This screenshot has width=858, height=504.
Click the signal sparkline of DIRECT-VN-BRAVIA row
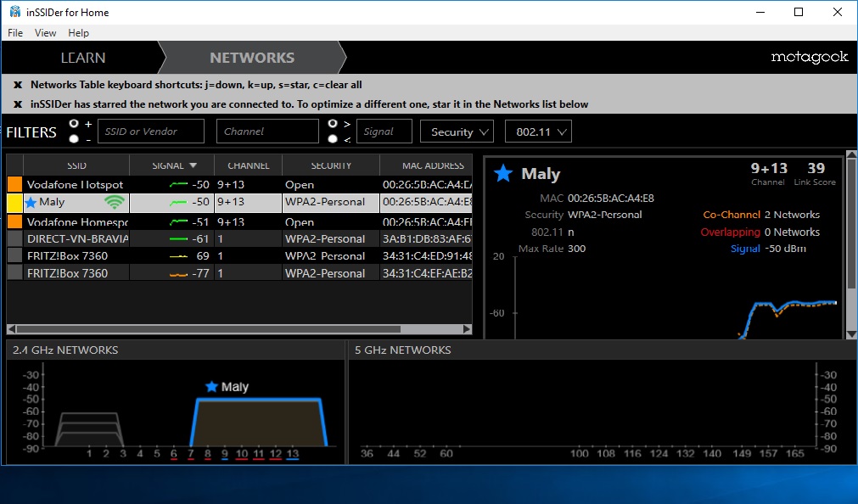(x=178, y=239)
